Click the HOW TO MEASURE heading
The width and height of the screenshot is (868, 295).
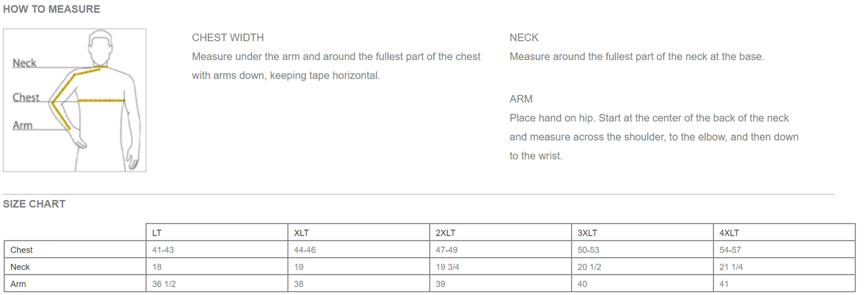click(x=52, y=9)
